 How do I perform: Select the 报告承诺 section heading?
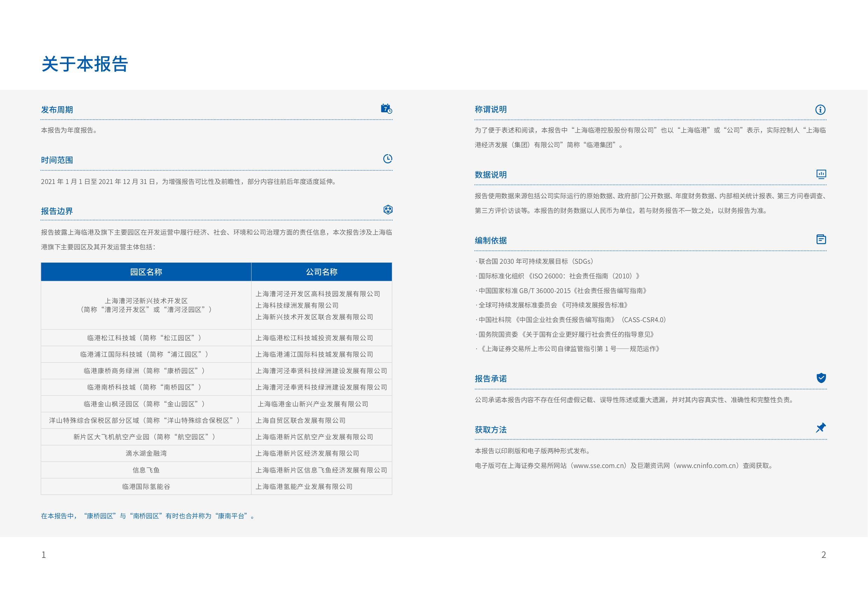[491, 379]
